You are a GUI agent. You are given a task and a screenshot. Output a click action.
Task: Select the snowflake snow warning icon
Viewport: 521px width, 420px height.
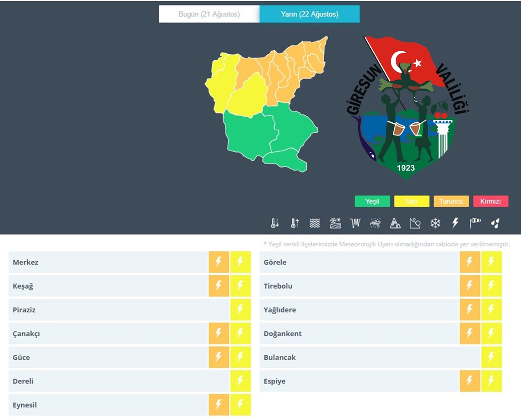coord(435,223)
